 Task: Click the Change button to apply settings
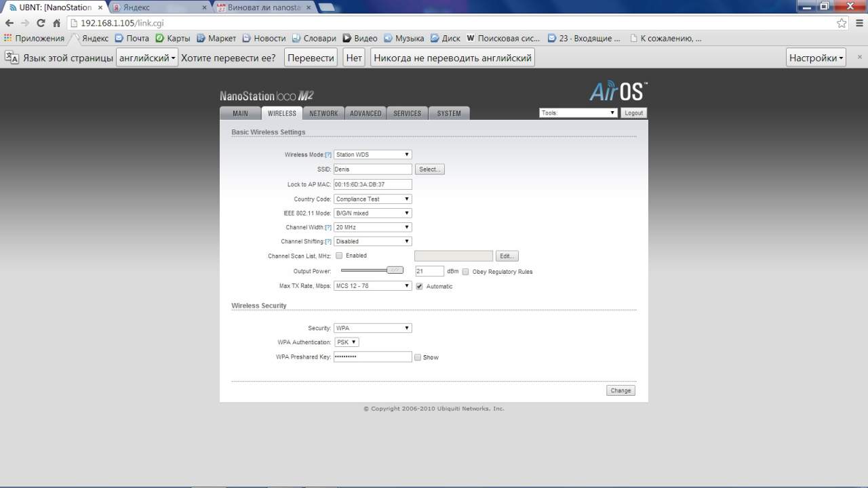tap(620, 390)
